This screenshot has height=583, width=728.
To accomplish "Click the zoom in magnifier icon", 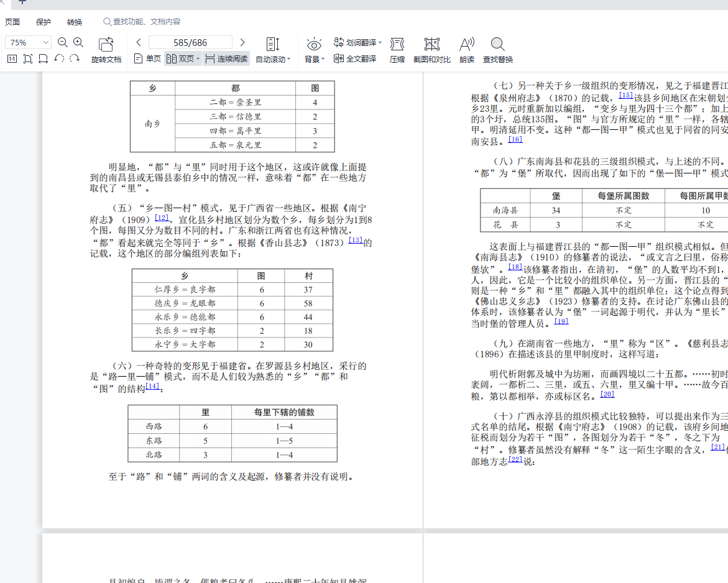I will [x=78, y=42].
